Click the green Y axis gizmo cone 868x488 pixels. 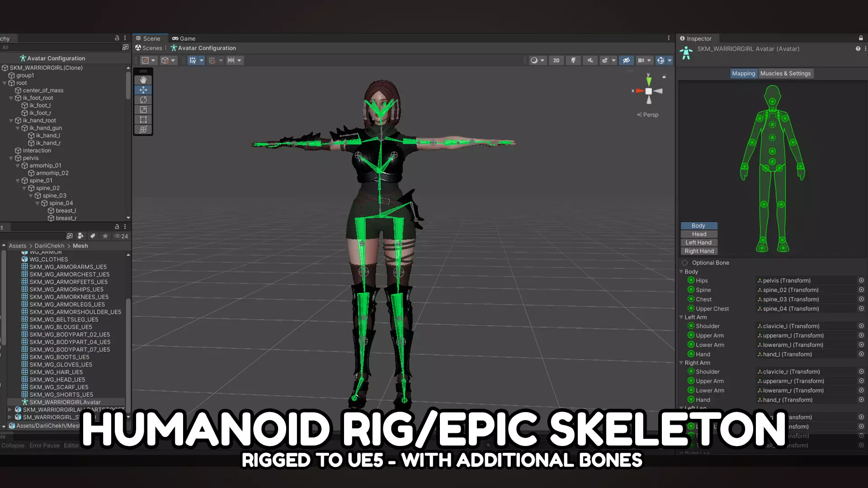[x=649, y=80]
